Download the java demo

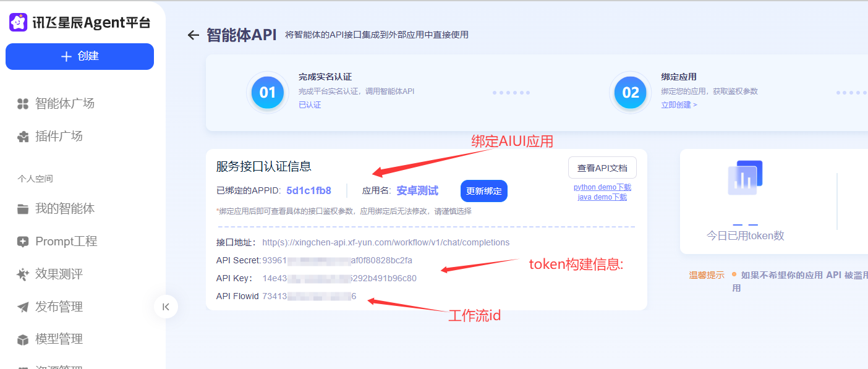602,197
